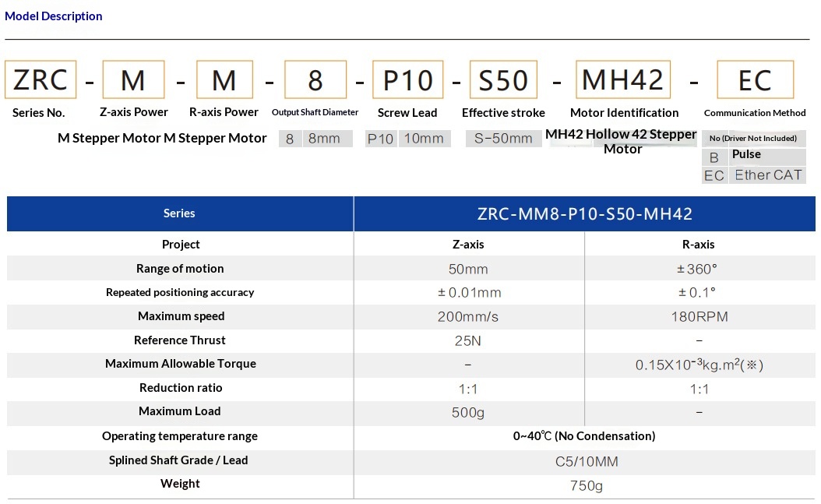Click the Model Description heading

tap(54, 16)
